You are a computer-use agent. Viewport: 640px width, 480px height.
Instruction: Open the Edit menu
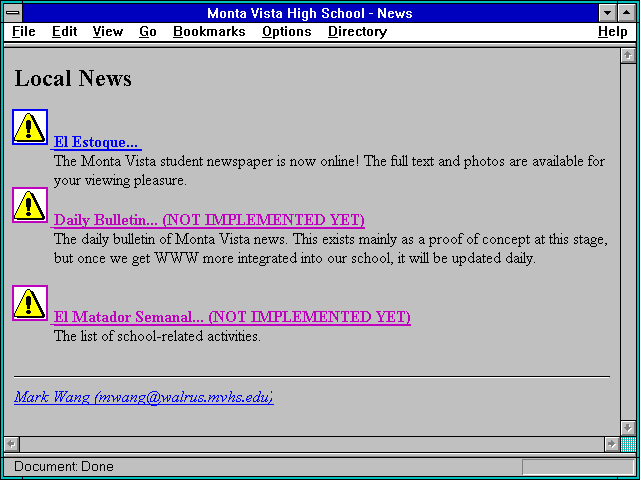click(x=64, y=32)
